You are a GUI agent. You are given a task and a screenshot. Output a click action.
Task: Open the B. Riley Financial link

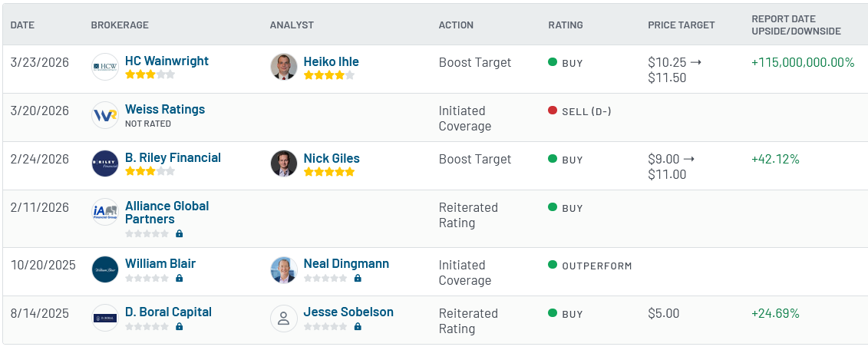pos(173,157)
